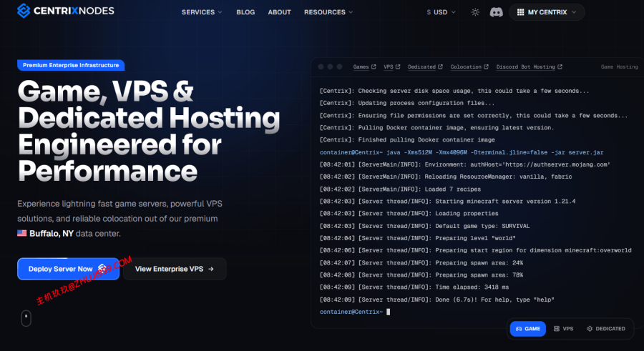Open the My Centrix dropdown chevron
Image resolution: width=644 pixels, height=351 pixels.
coord(574,12)
